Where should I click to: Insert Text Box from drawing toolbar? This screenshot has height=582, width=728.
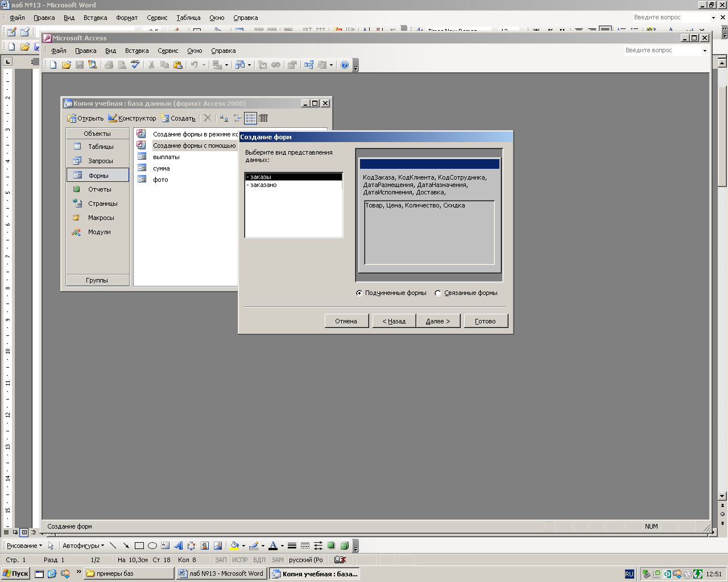coord(166,546)
